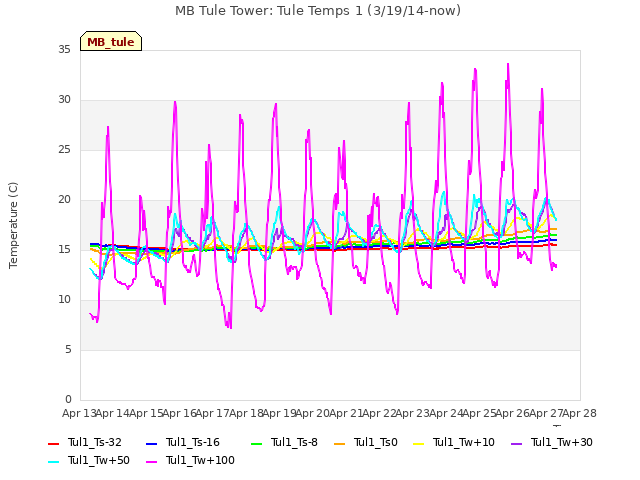
Task: Click the Apr 24 x-axis tick label
Action: pyautogui.click(x=446, y=413)
